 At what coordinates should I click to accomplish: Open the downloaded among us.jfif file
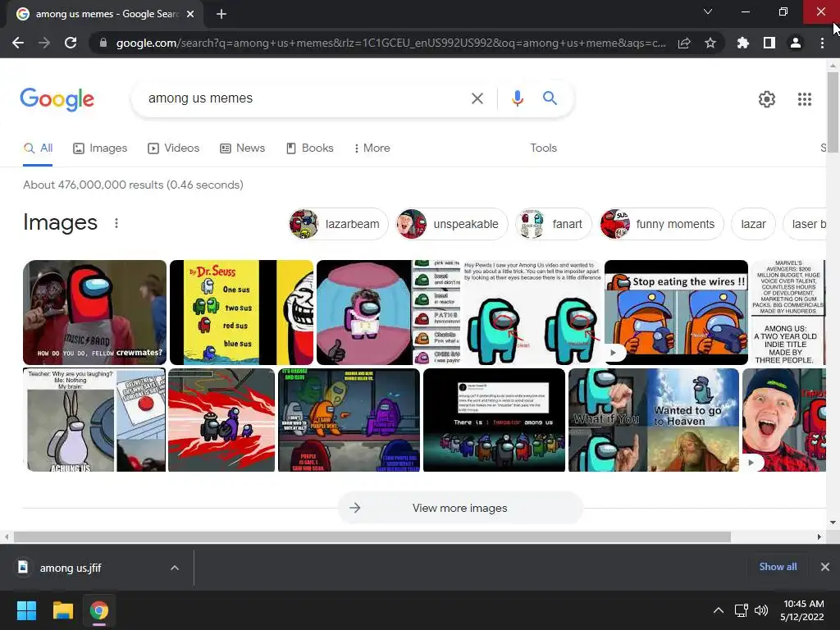point(71,568)
